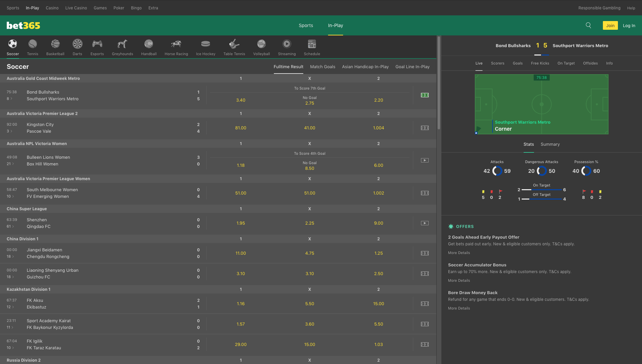
Task: Select the Soccer sport icon
Action: [13, 44]
